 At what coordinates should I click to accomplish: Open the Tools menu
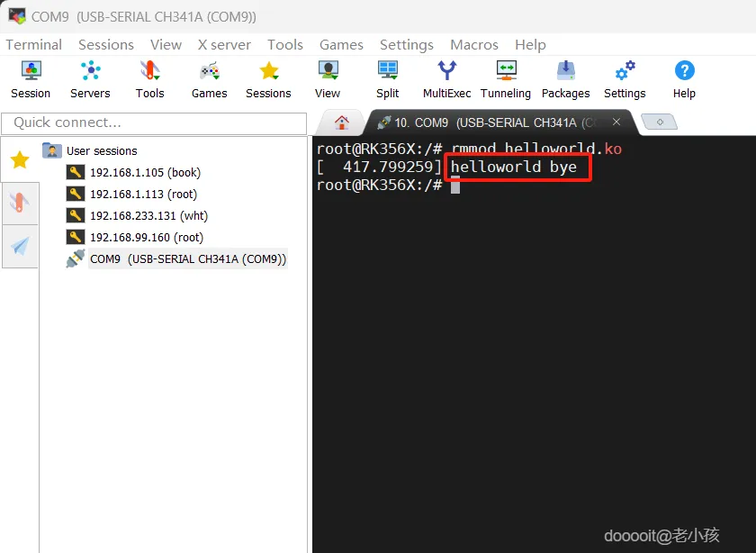(285, 44)
